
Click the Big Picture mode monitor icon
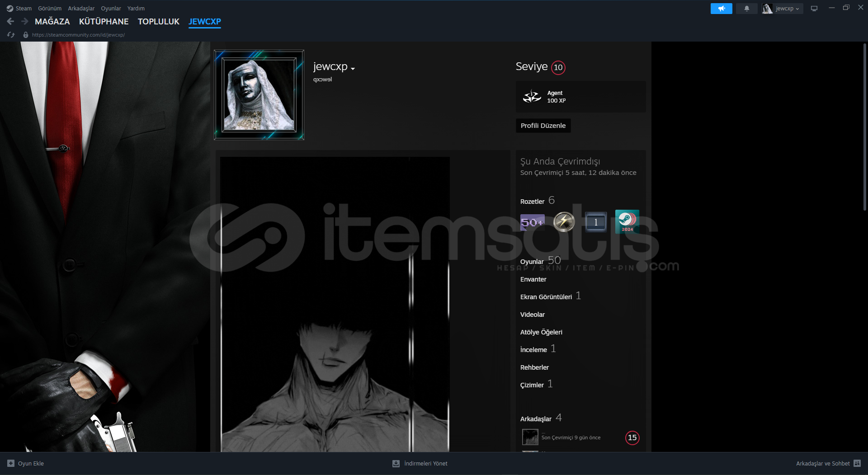click(x=814, y=9)
